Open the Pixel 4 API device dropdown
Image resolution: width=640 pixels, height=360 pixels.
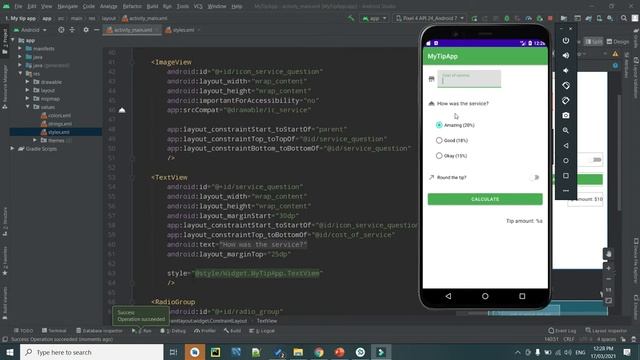[430, 18]
